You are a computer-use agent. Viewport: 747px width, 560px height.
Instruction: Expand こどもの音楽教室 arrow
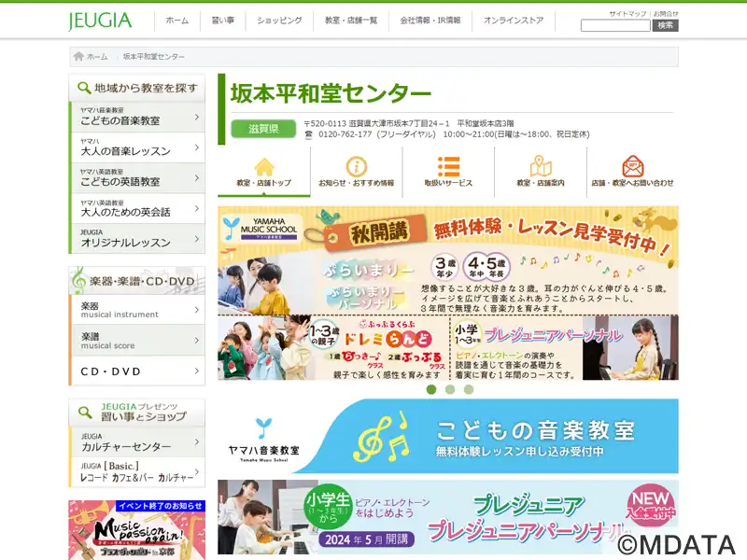click(x=197, y=117)
